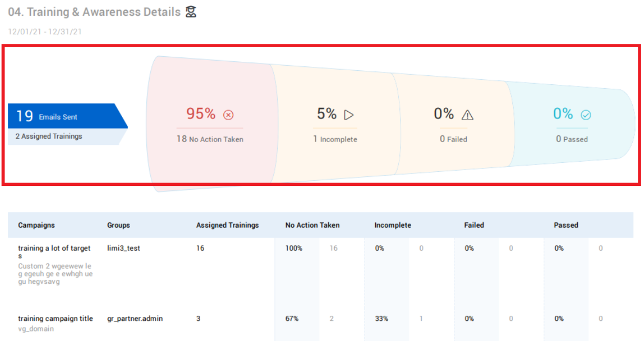Click the Passed column header
This screenshot has width=644, height=341.
point(566,225)
